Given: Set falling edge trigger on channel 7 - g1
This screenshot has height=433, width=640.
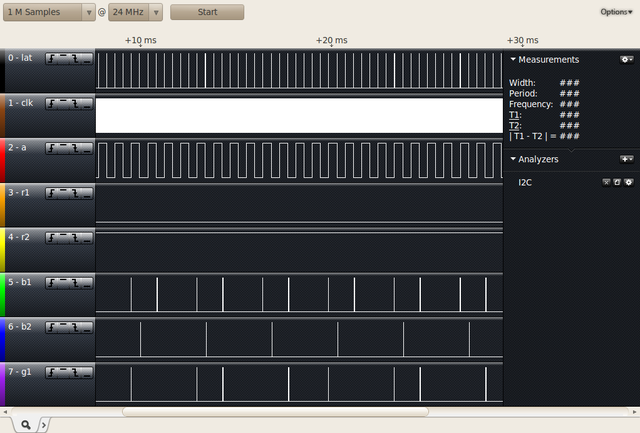Looking at the screenshot, I should [x=75, y=372].
